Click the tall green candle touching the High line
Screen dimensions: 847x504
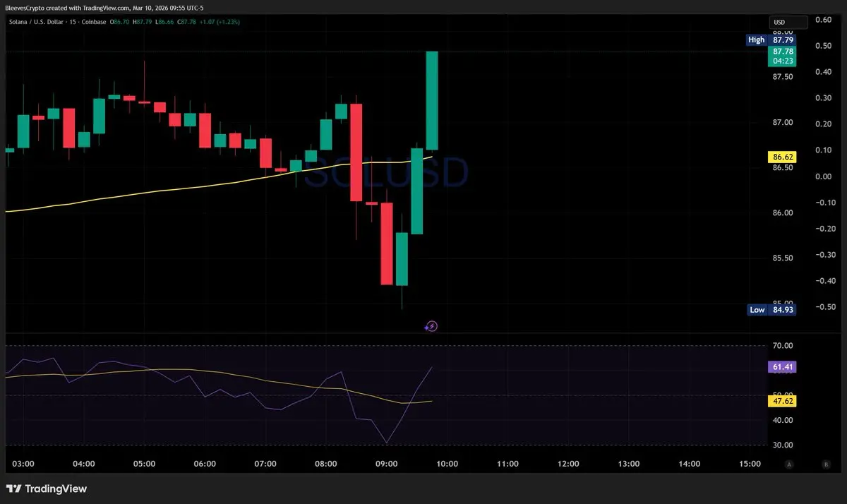coord(432,100)
